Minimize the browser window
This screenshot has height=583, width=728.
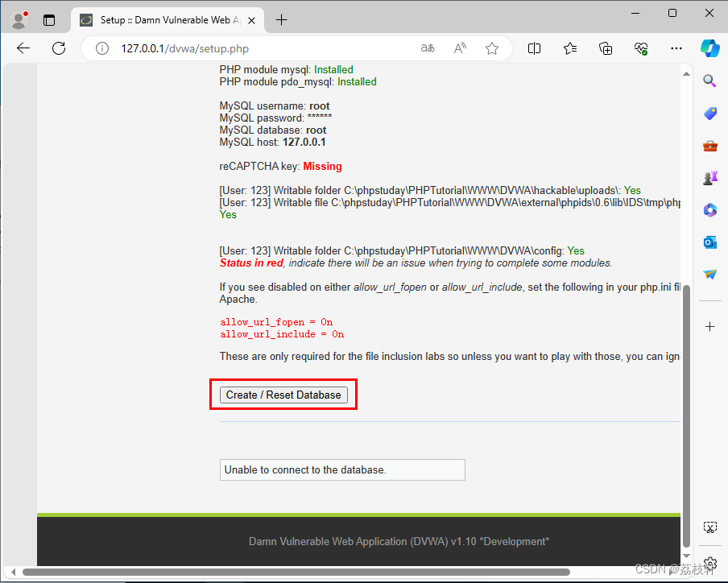click(x=635, y=13)
